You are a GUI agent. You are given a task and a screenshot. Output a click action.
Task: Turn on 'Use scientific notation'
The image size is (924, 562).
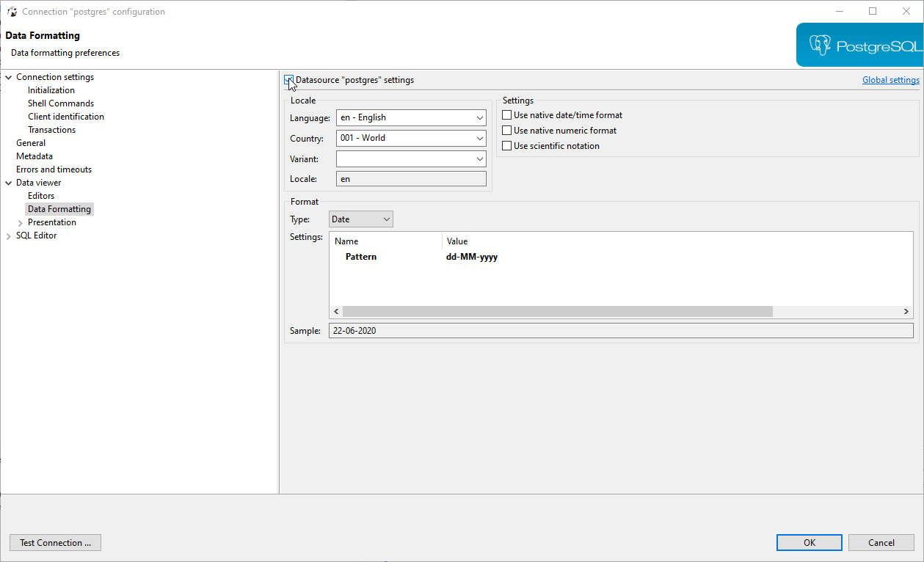[x=506, y=145]
